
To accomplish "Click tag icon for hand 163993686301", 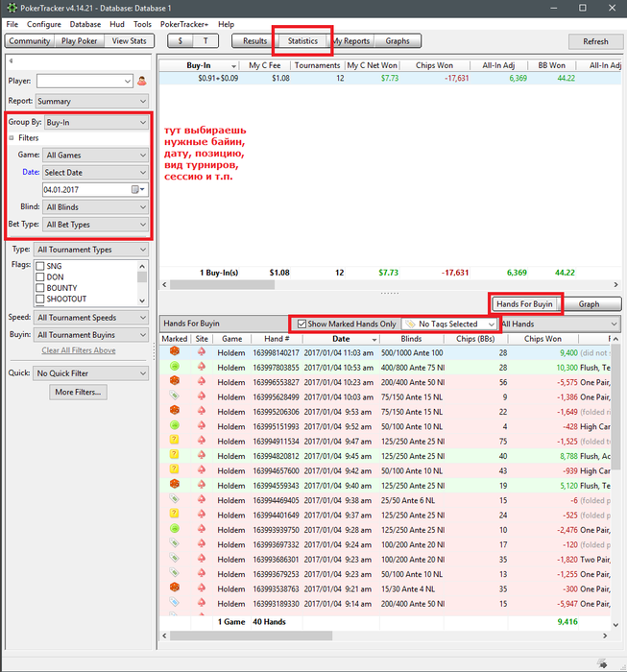I will coord(175,558).
